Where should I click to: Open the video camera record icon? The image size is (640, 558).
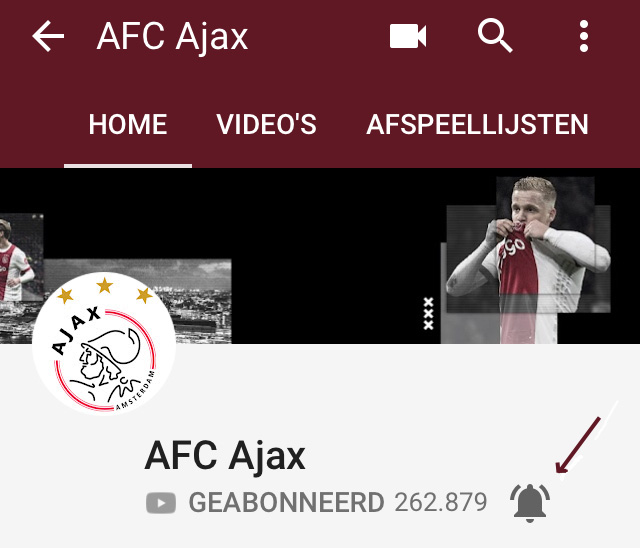pyautogui.click(x=408, y=36)
